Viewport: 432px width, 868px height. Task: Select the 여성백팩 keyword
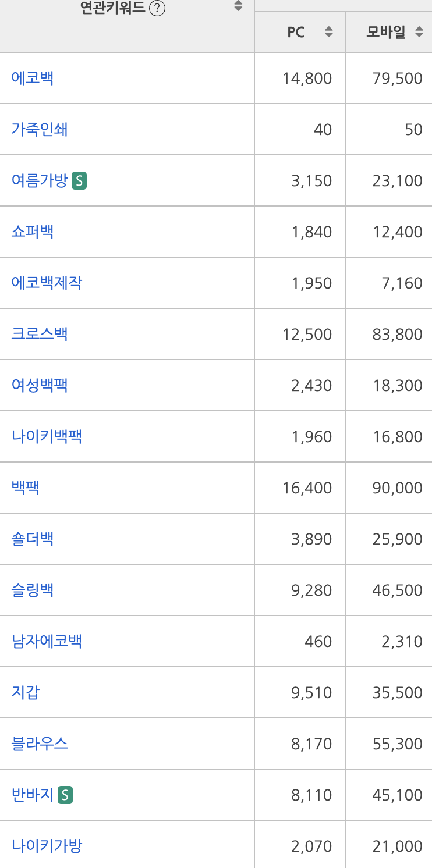(40, 386)
